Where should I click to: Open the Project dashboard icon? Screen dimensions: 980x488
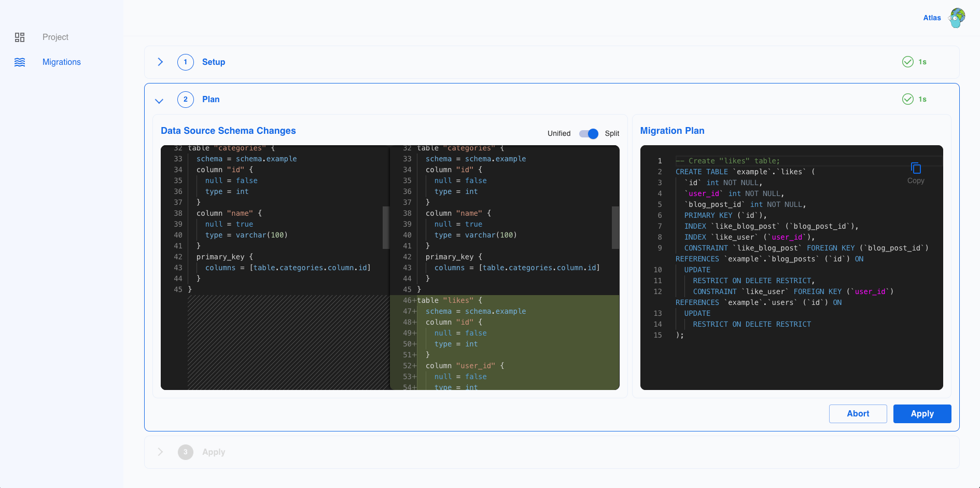[x=20, y=37]
